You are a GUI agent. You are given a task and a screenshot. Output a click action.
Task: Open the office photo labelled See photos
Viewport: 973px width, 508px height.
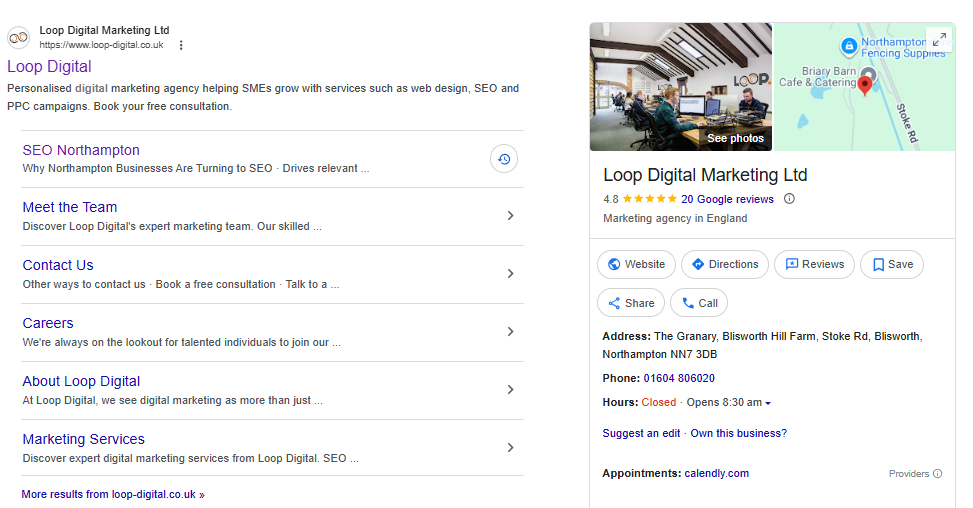[681, 87]
